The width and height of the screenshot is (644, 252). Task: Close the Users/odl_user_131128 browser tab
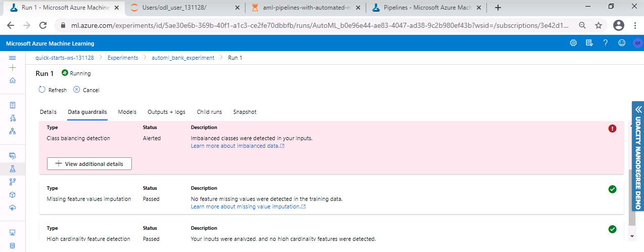(236, 8)
